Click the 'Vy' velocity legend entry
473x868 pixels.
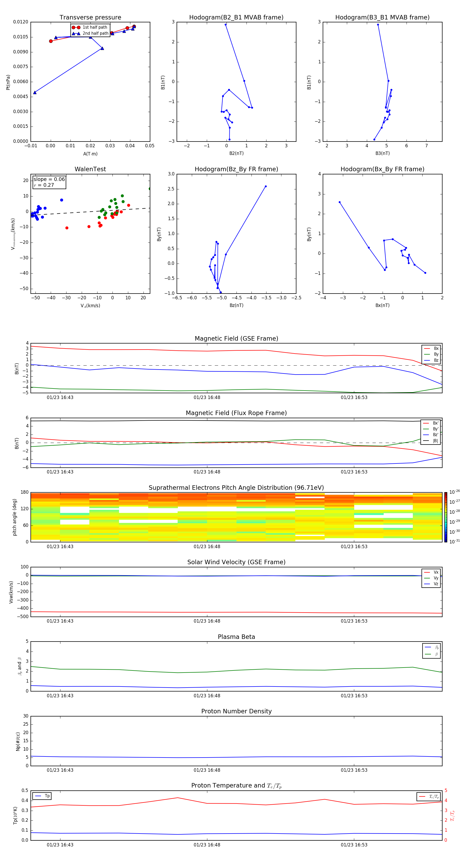431,578
